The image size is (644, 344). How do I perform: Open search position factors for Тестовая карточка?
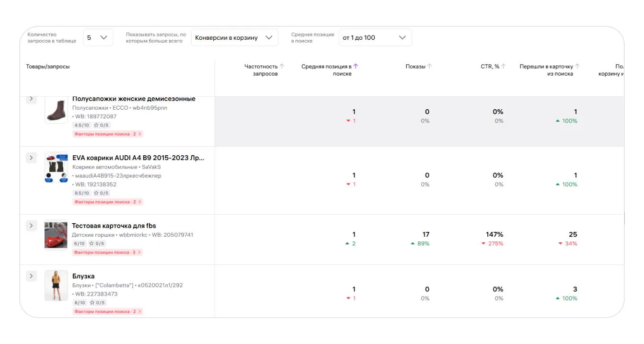108,252
